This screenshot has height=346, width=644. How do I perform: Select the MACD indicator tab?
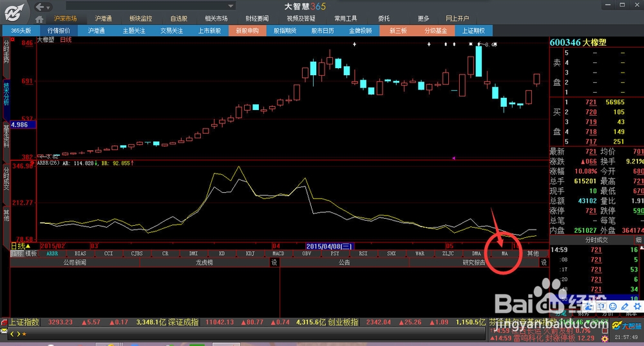click(278, 254)
